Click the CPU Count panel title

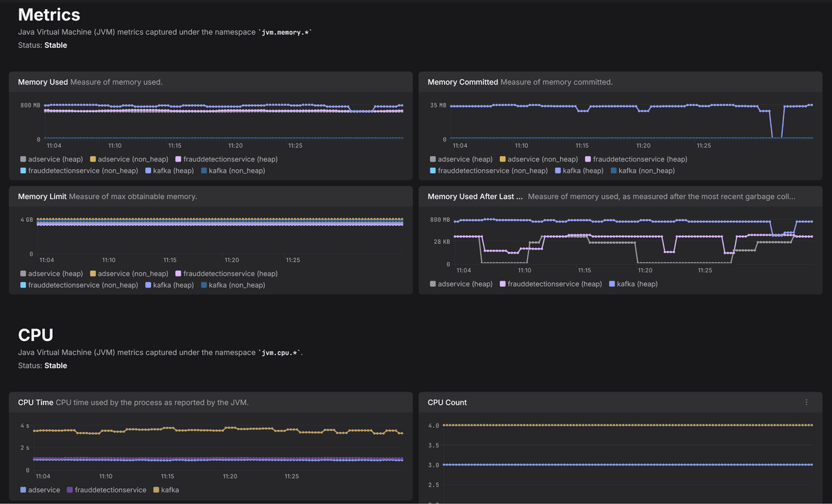(447, 402)
